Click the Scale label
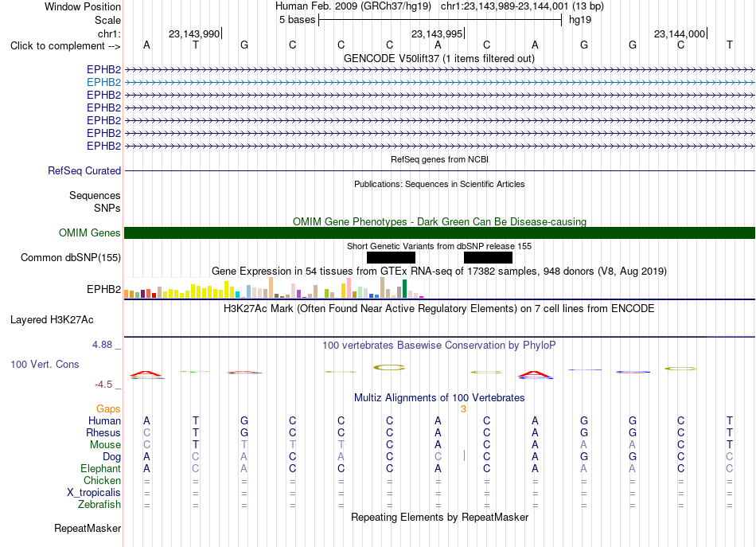Image resolution: width=756 pixels, height=547 pixels. coord(107,20)
